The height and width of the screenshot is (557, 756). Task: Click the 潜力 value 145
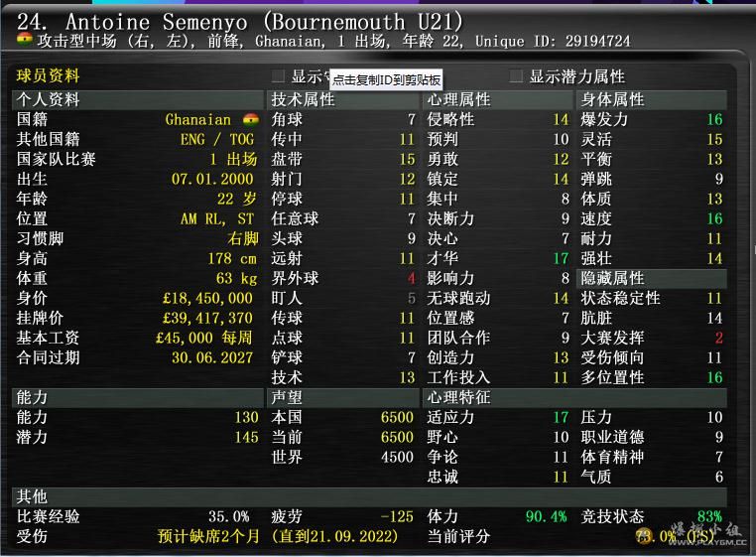tap(246, 437)
